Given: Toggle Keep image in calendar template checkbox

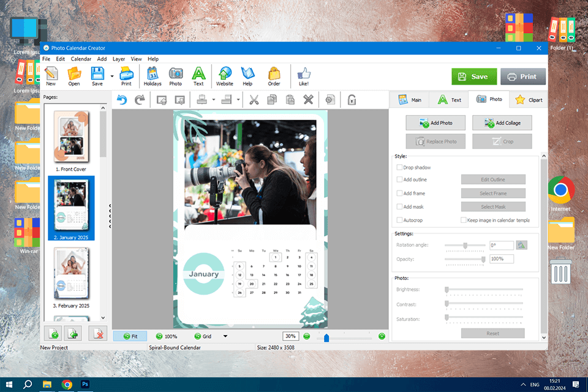Looking at the screenshot, I should tap(464, 221).
